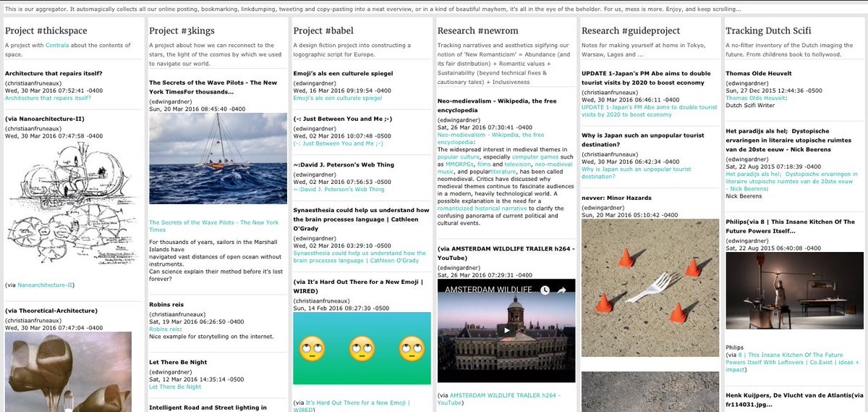Open the cyan Robins reis link
The width and height of the screenshot is (868, 412).
tap(165, 328)
